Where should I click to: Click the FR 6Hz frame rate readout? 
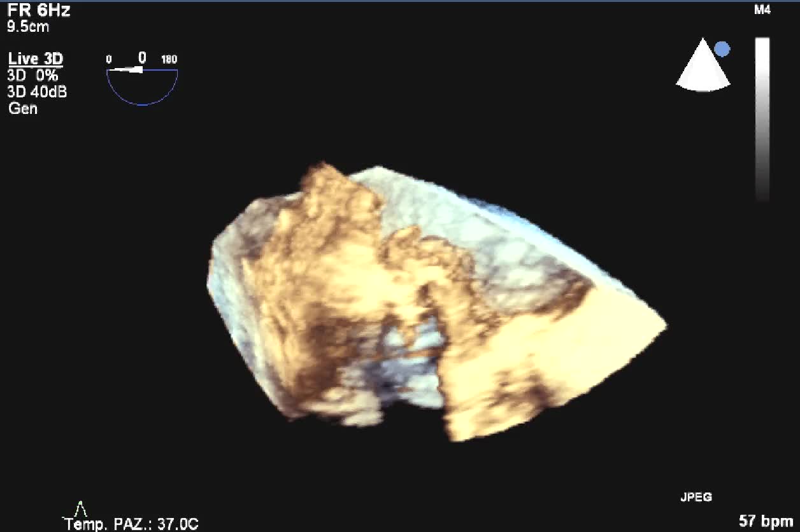(x=38, y=11)
